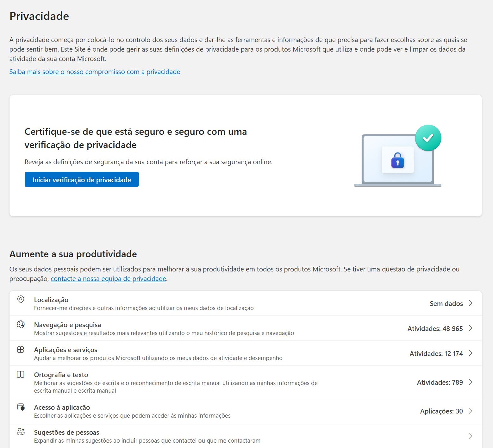Image resolution: width=493 pixels, height=448 pixels.
Task: Expand the Ortografia e texto chevron
Action: 471,382
